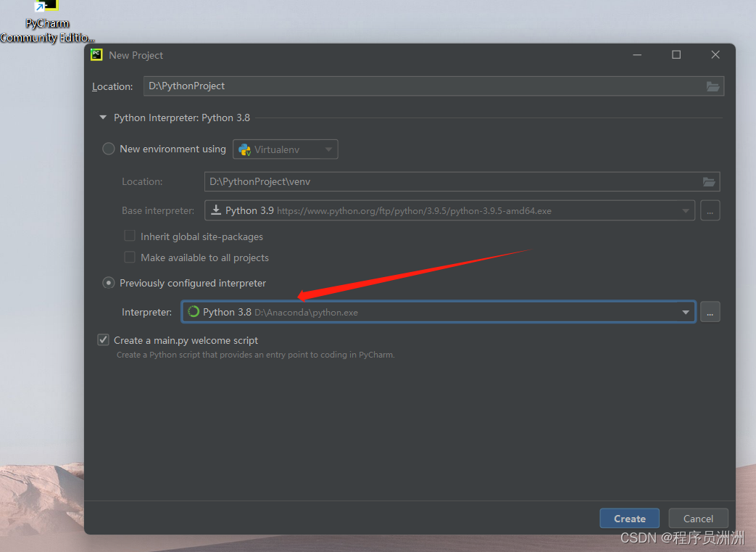Click the ellipsis button beside Base interpreter
The image size is (756, 552).
(x=710, y=210)
